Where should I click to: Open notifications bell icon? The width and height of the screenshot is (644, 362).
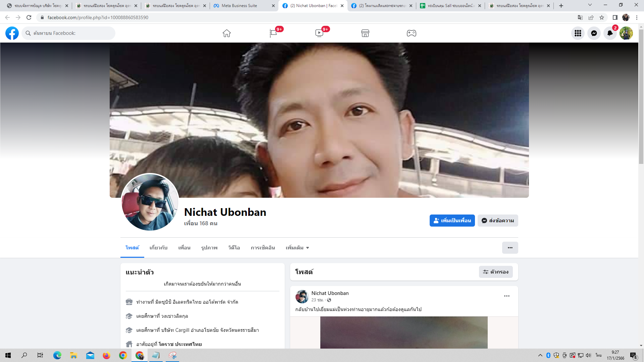[610, 33]
